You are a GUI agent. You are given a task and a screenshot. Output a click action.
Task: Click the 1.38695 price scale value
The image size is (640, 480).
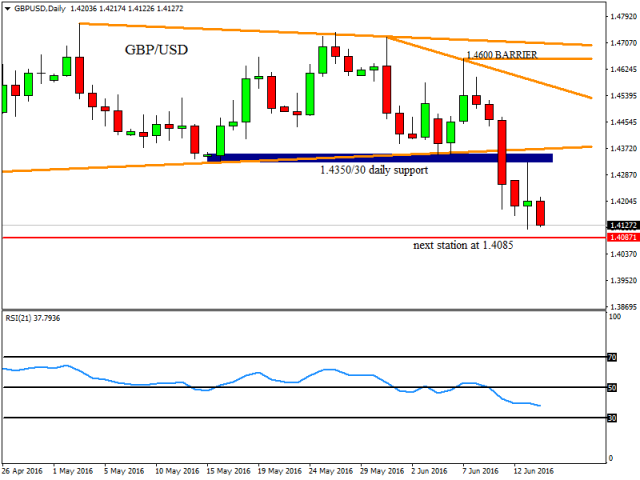pyautogui.click(x=623, y=307)
